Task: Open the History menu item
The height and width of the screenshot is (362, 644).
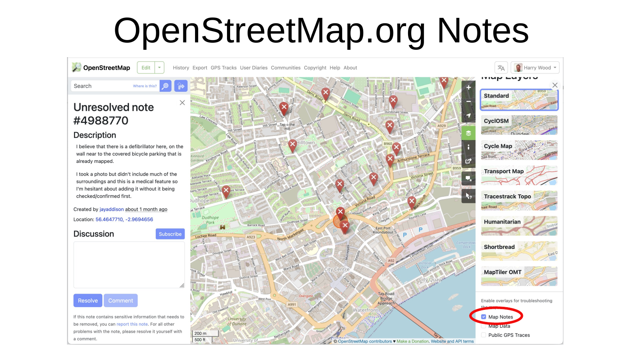Action: (x=181, y=68)
